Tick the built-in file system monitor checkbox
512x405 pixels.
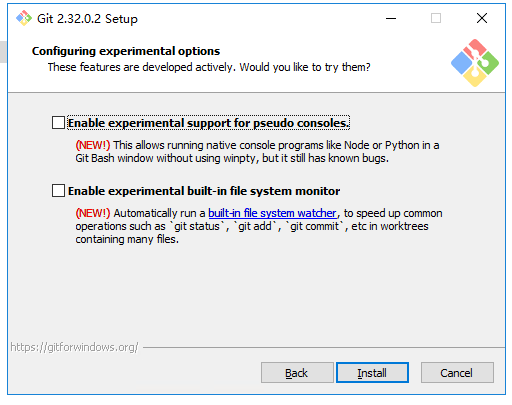click(58, 191)
